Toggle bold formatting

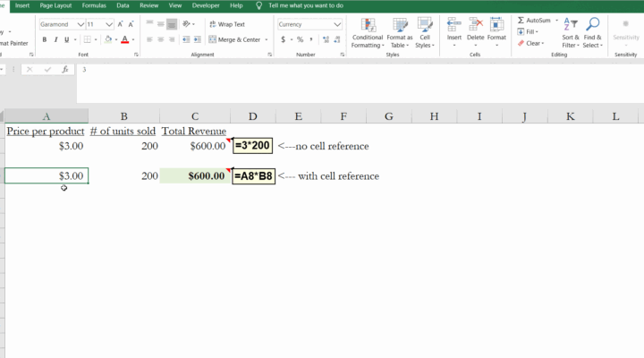pyautogui.click(x=44, y=39)
